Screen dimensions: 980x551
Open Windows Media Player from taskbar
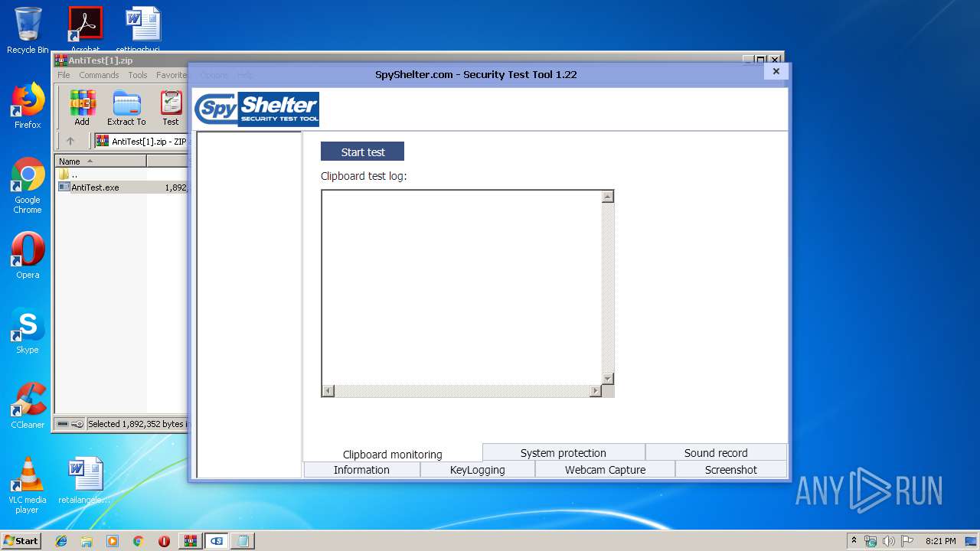pyautogui.click(x=113, y=541)
